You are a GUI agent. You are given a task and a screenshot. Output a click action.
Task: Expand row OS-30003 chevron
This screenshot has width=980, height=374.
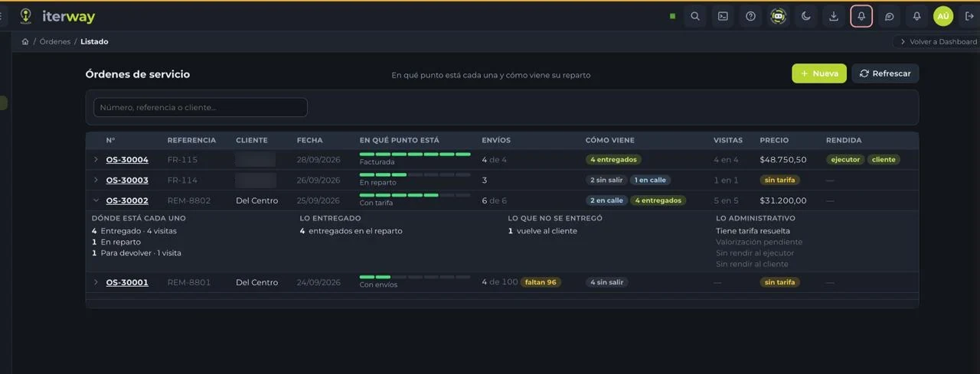[96, 180]
